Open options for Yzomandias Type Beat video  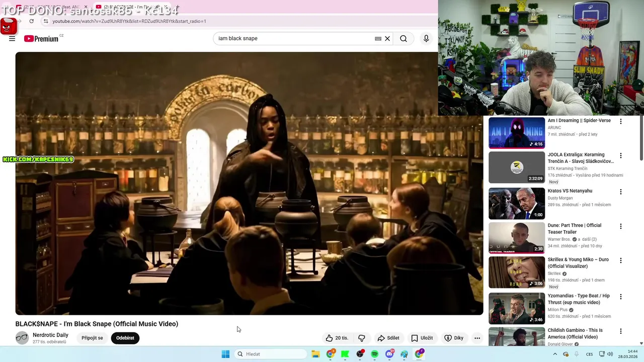click(620, 297)
